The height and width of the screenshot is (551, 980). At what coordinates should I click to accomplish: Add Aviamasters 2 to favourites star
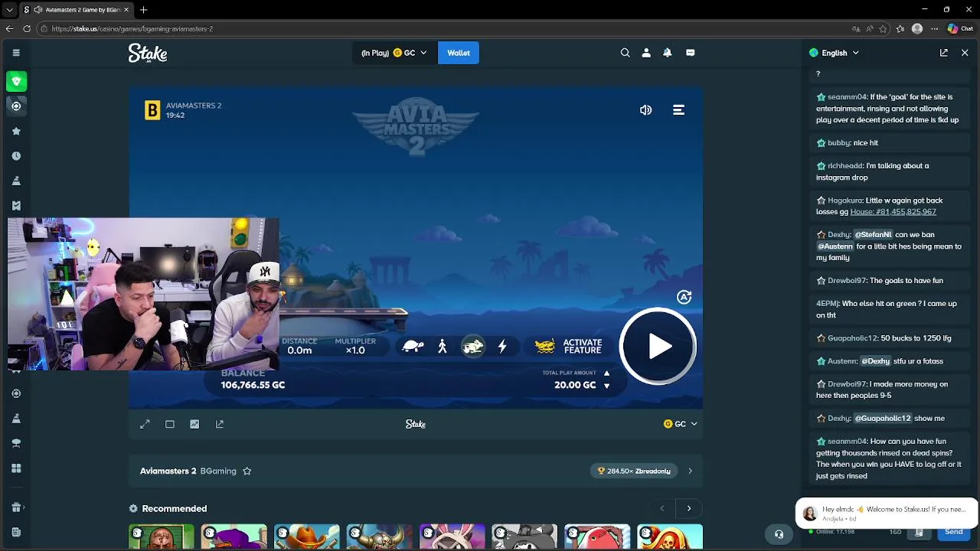coord(247,471)
